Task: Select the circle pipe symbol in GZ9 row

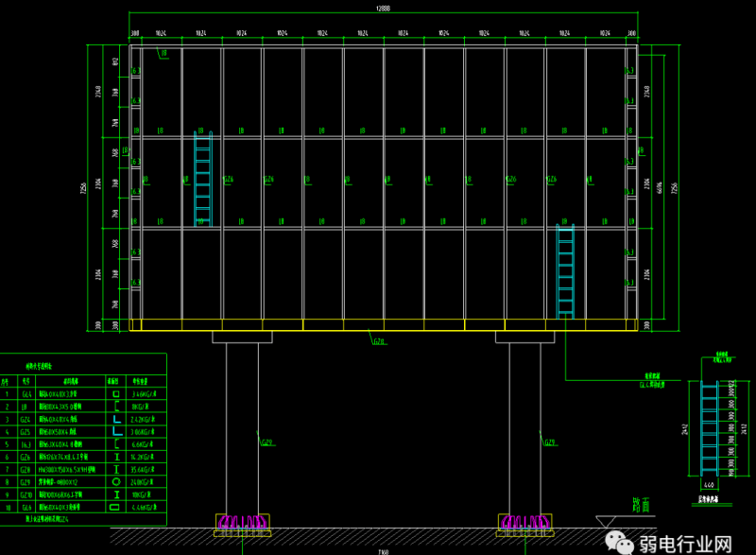Action: coord(115,481)
